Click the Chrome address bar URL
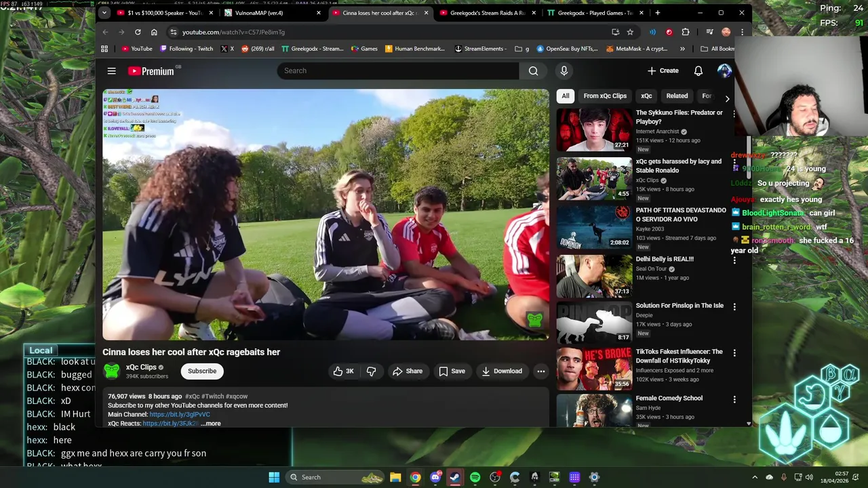The image size is (868, 488). tap(233, 32)
